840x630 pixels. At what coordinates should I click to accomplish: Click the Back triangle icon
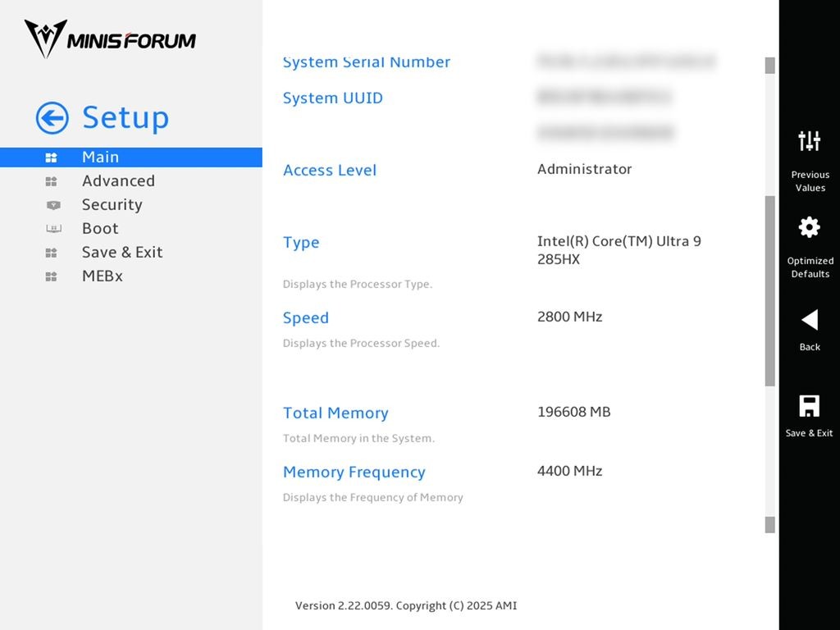810,320
